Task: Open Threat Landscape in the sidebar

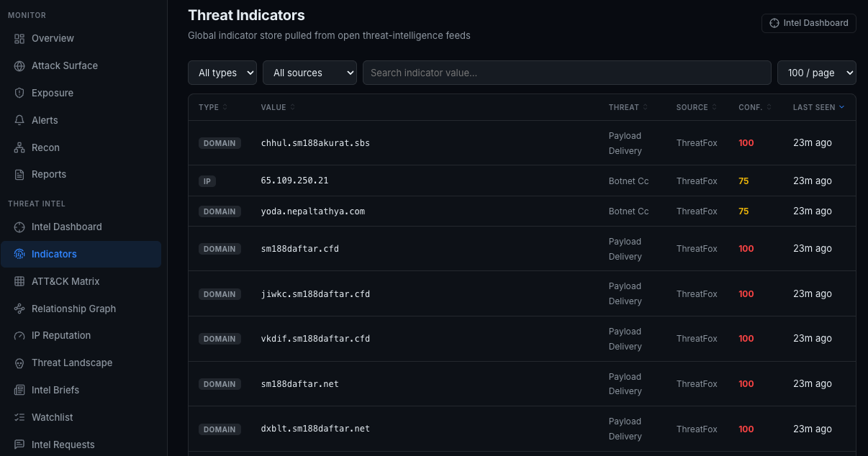Action: pyautogui.click(x=81, y=362)
